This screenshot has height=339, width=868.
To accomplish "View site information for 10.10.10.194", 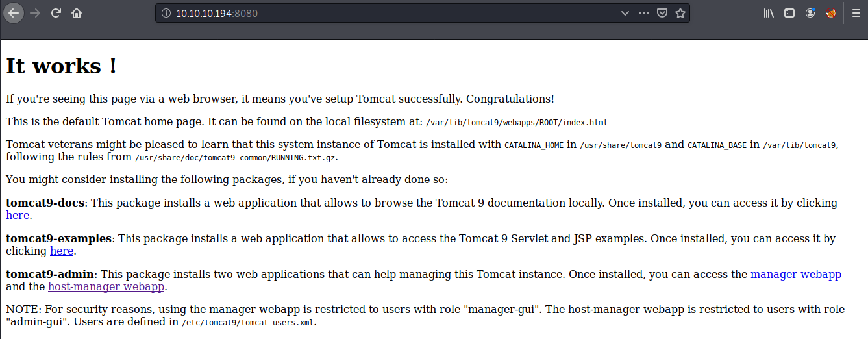I will [166, 13].
